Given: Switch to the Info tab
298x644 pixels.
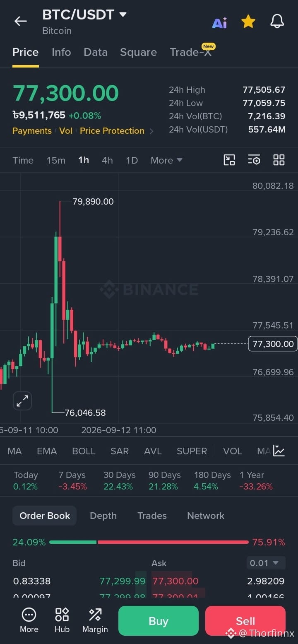Looking at the screenshot, I should [61, 52].
